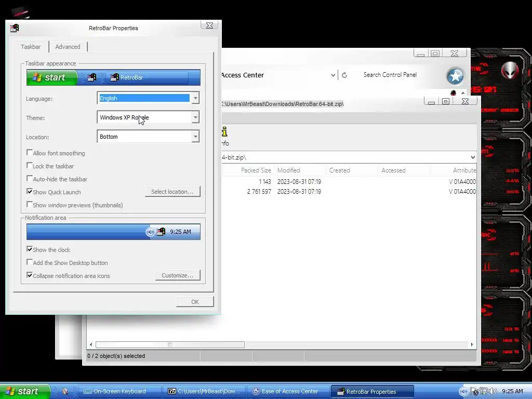
Task: Click the scroll left arrow in 7-Zip
Action: point(90,345)
